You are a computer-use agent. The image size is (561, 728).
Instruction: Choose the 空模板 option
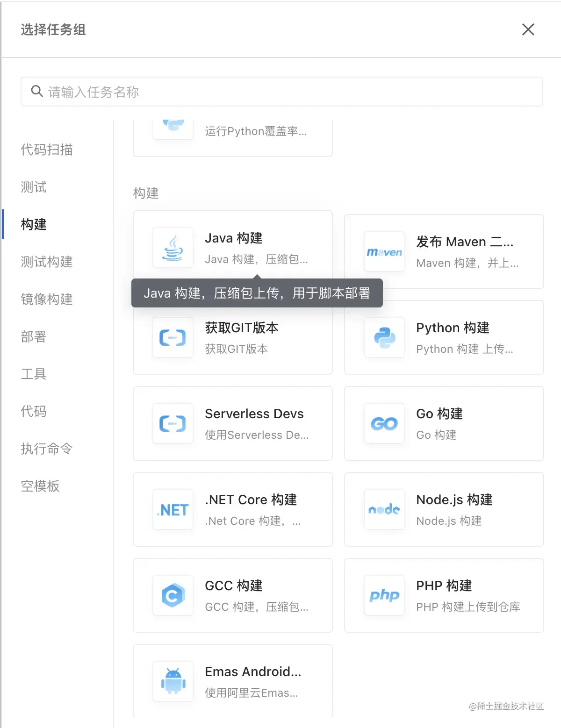40,486
